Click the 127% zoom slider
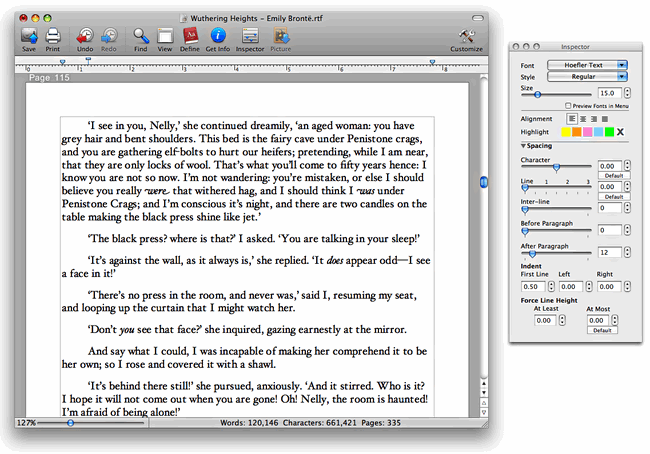 (x=90, y=423)
